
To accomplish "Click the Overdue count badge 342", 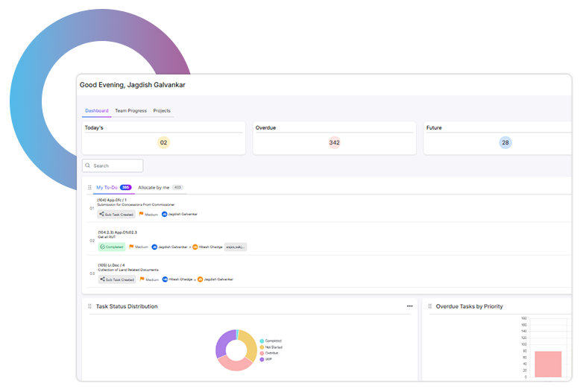I will 334,142.
